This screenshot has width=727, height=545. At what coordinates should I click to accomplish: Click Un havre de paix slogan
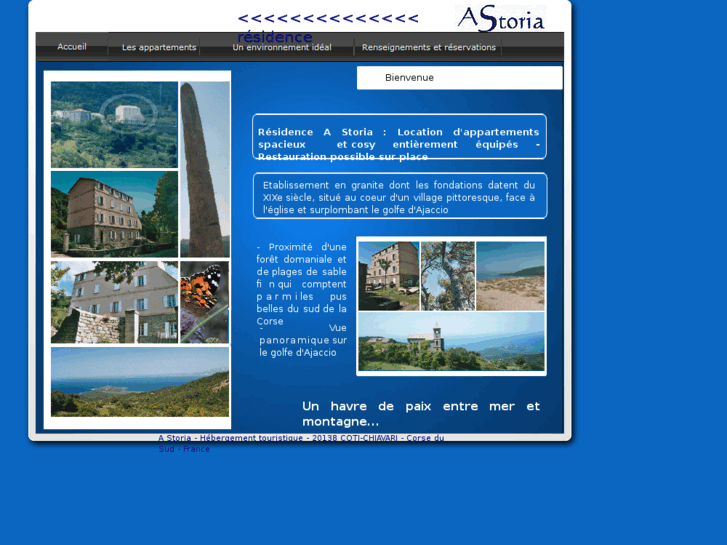click(x=421, y=414)
